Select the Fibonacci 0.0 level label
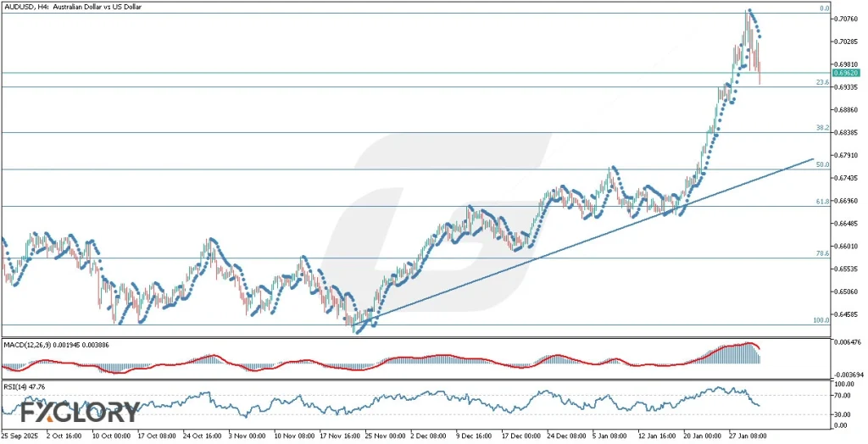 click(824, 8)
